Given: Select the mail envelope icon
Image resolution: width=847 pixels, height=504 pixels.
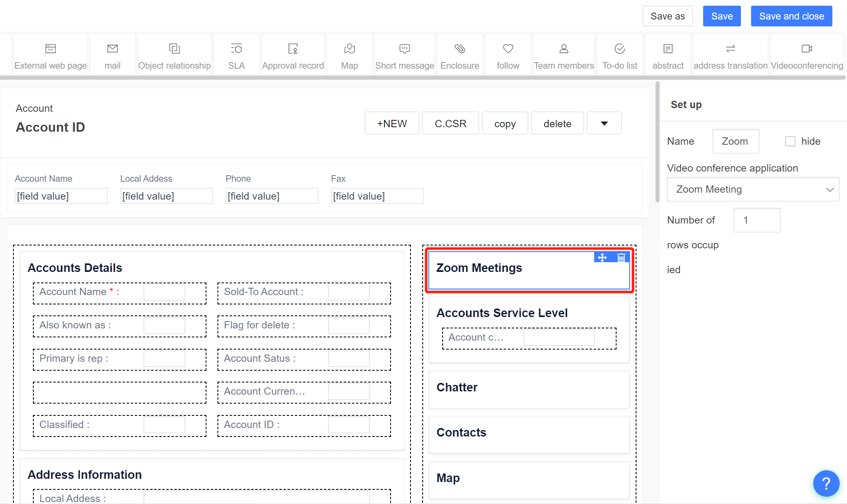Looking at the screenshot, I should [113, 49].
